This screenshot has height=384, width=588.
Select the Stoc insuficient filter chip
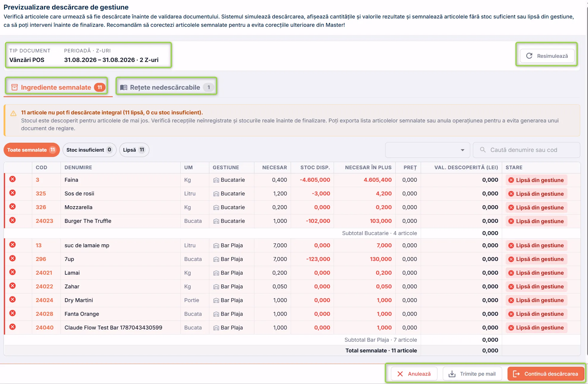coord(89,150)
